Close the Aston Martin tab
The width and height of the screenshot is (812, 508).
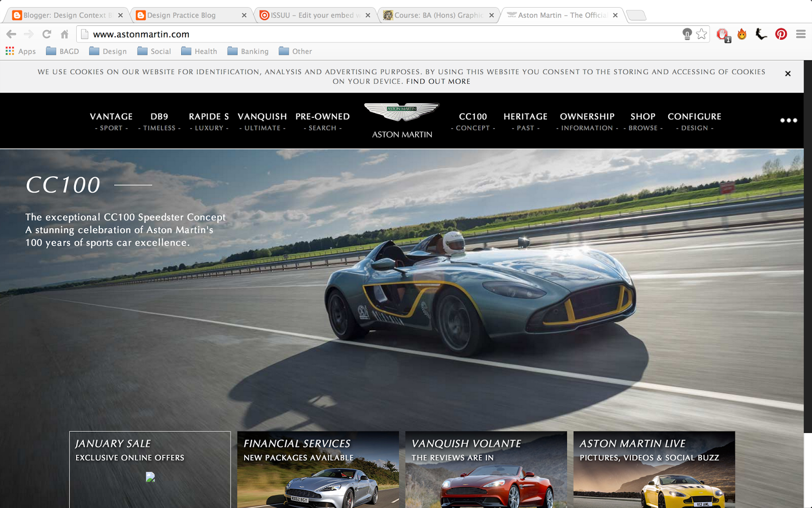click(x=615, y=15)
